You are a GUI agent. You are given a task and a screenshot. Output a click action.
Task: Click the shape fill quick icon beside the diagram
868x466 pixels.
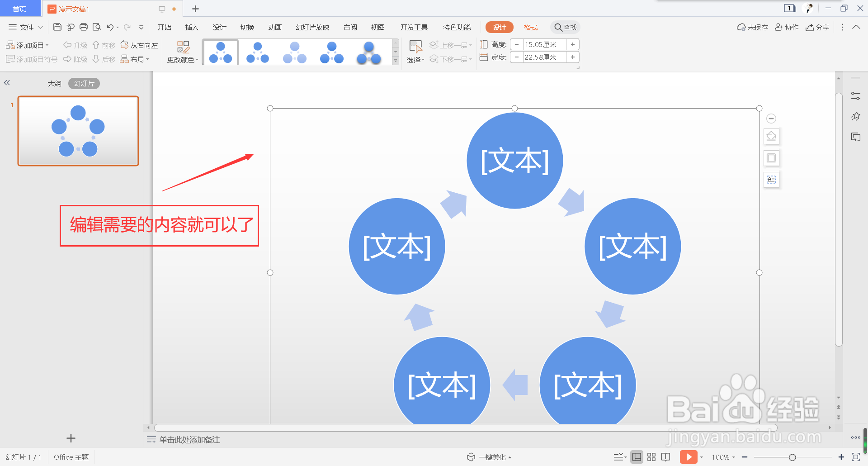[771, 136]
